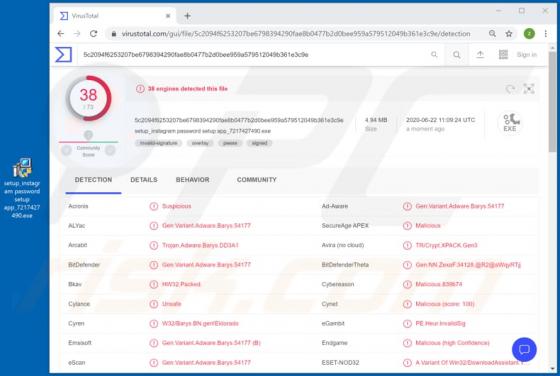Image resolution: width=560 pixels, height=376 pixels.
Task: Open the chat bubble button
Action: [x=524, y=349]
